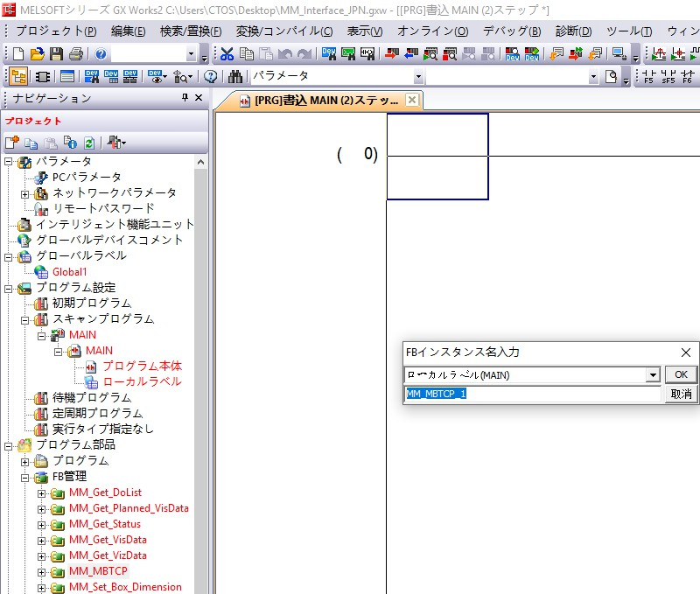Click the refresh icon in project panel
The image size is (700, 594).
89,143
